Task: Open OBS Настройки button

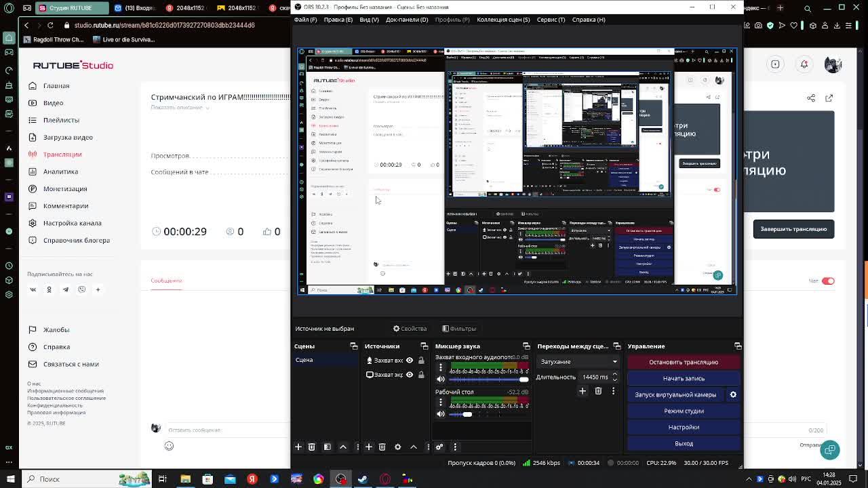Action: click(x=684, y=427)
